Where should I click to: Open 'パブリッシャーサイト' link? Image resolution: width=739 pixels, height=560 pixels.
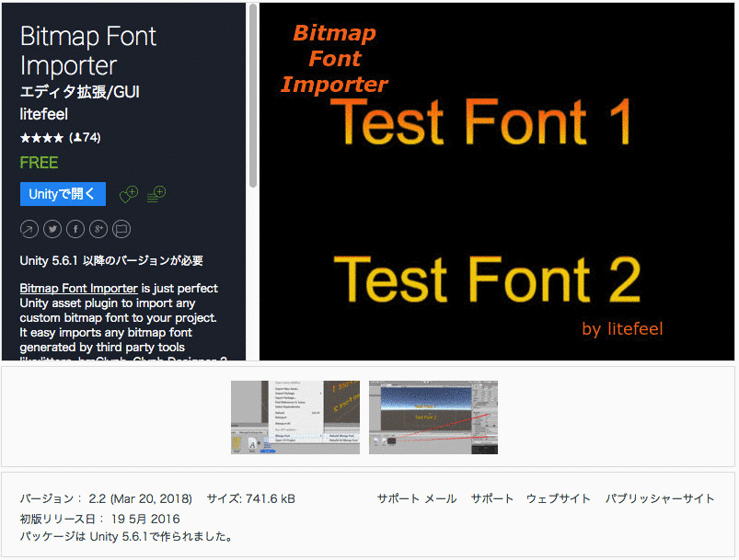[x=660, y=498]
